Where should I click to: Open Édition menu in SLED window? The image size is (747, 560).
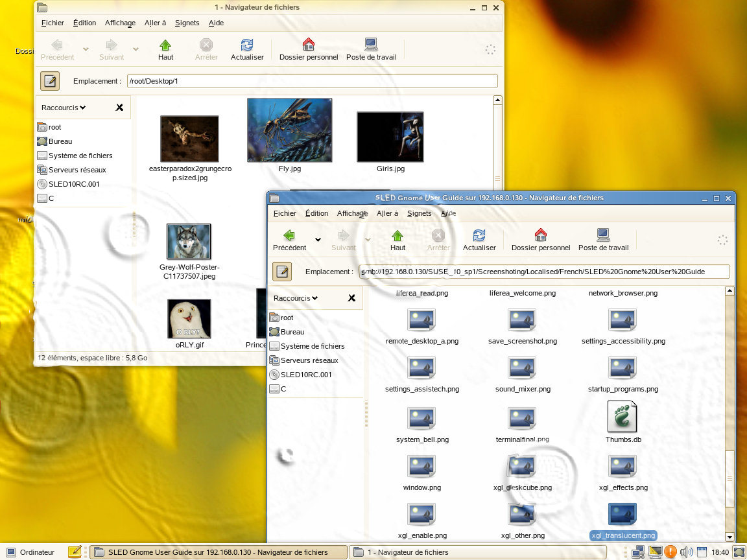[316, 213]
